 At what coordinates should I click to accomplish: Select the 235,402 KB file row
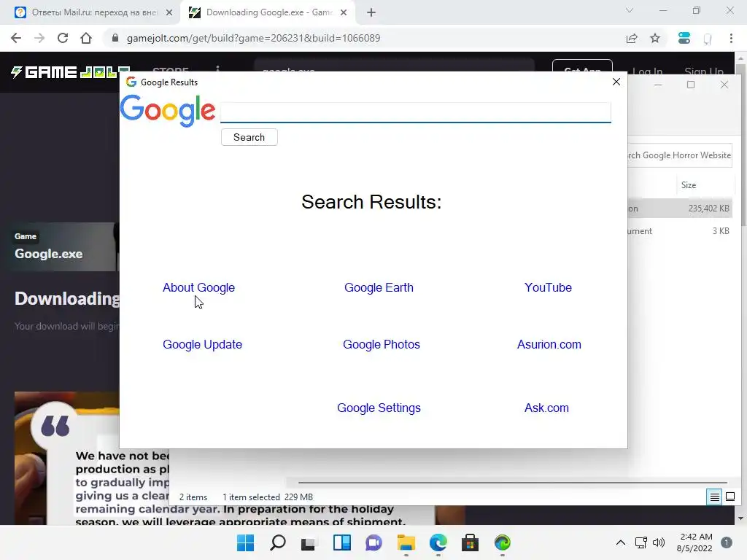pos(680,208)
